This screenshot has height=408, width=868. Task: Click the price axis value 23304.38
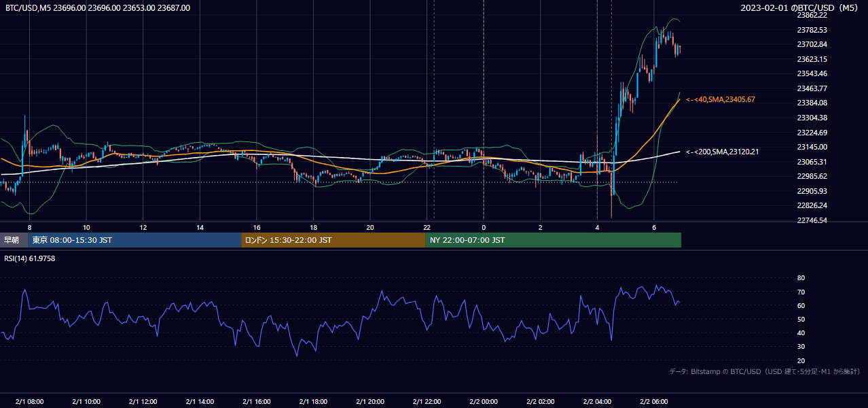click(812, 118)
